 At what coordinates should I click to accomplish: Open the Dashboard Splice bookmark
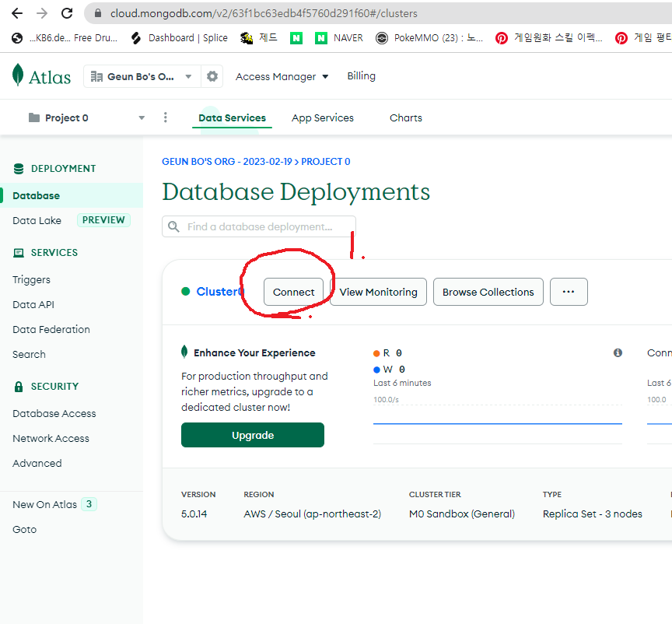coord(180,38)
